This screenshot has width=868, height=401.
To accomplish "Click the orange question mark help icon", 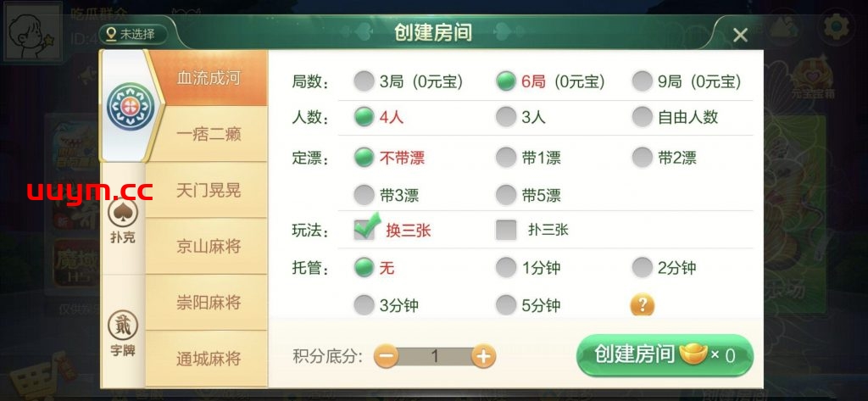I will pos(642,304).
